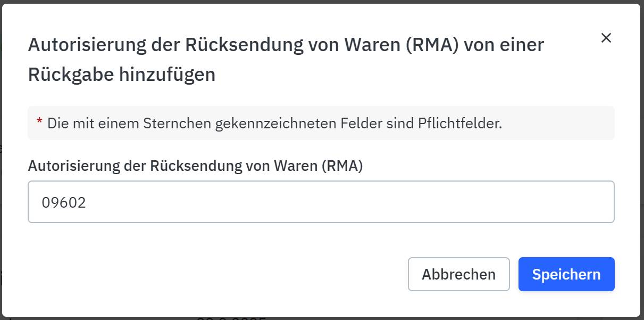Save the RMA number with Speichern
644x320 pixels.
[566, 274]
